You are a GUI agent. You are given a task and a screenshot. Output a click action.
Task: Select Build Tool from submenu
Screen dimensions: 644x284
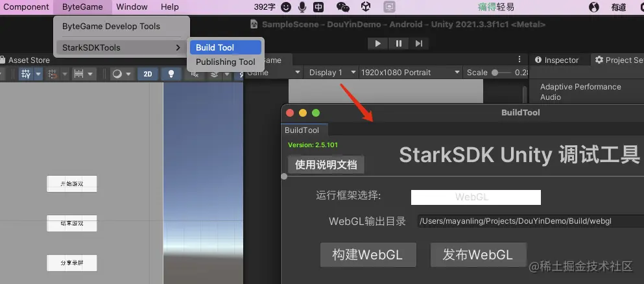click(x=226, y=47)
